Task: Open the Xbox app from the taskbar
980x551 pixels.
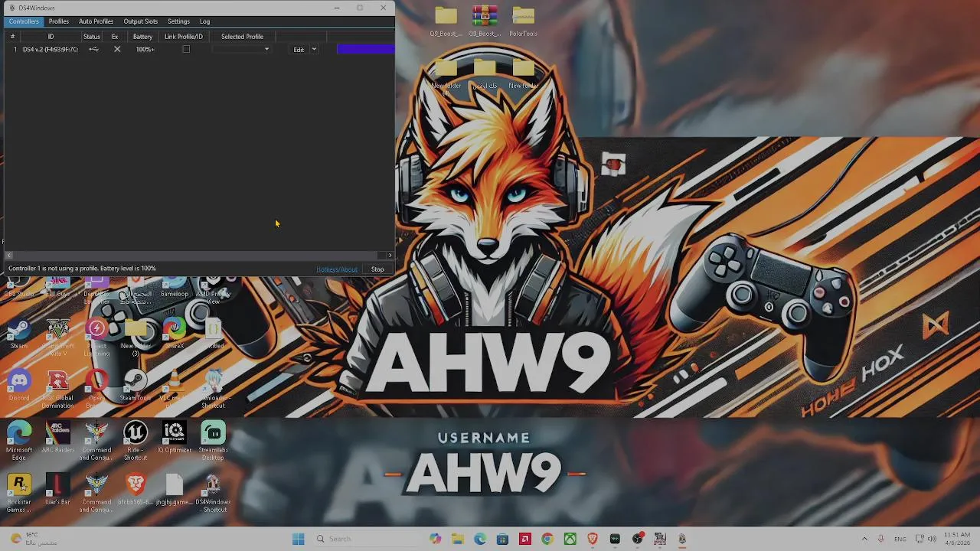Action: click(x=570, y=539)
